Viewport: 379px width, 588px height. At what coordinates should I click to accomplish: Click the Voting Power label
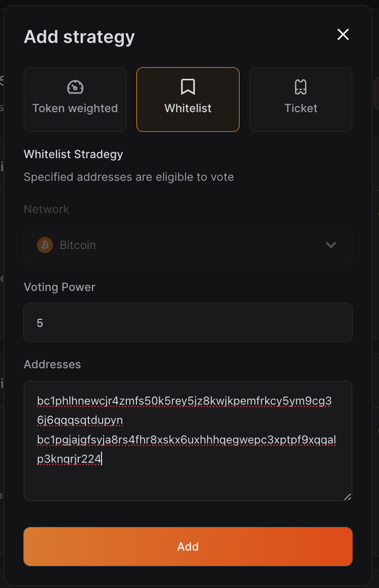(x=60, y=287)
